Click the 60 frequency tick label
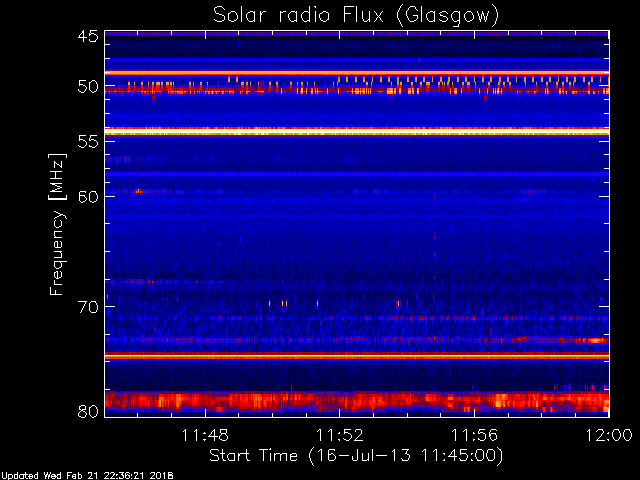 (x=88, y=197)
